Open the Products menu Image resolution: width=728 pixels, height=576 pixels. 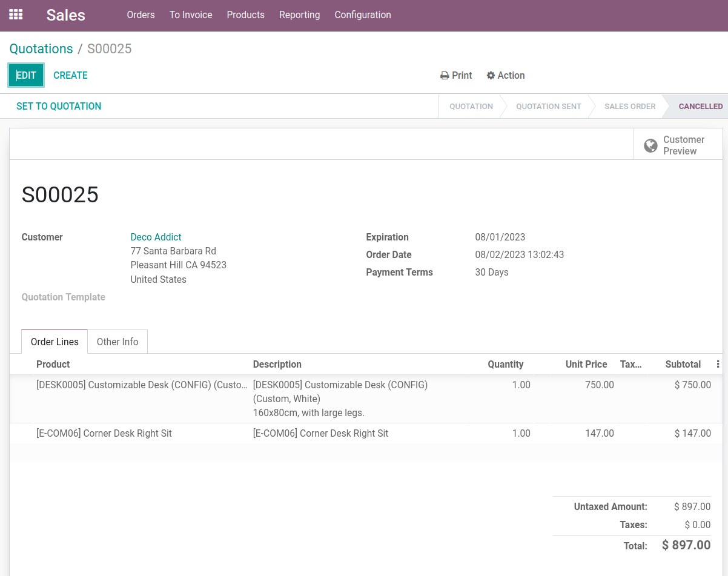pos(245,15)
